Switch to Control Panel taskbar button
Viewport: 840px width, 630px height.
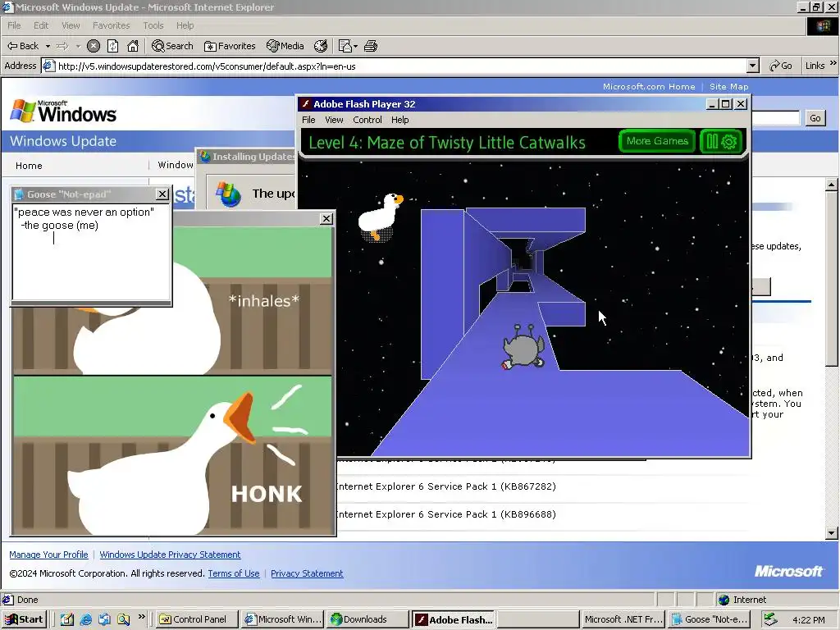pyautogui.click(x=196, y=619)
